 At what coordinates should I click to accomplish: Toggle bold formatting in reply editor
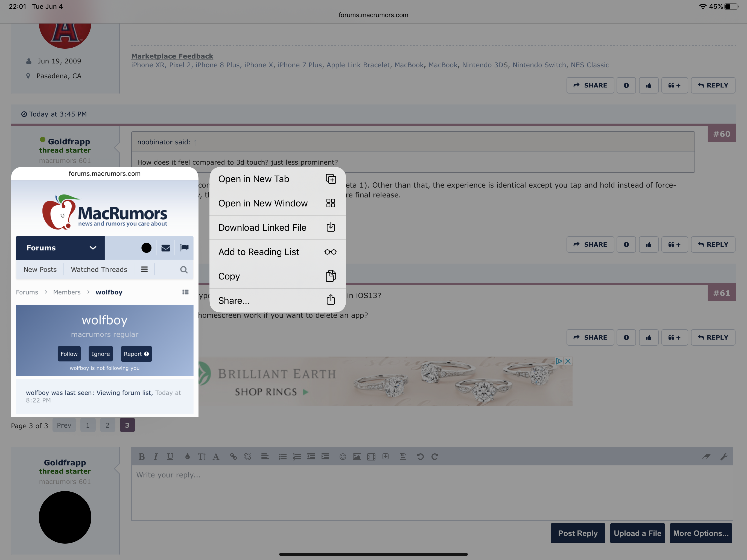click(x=141, y=457)
